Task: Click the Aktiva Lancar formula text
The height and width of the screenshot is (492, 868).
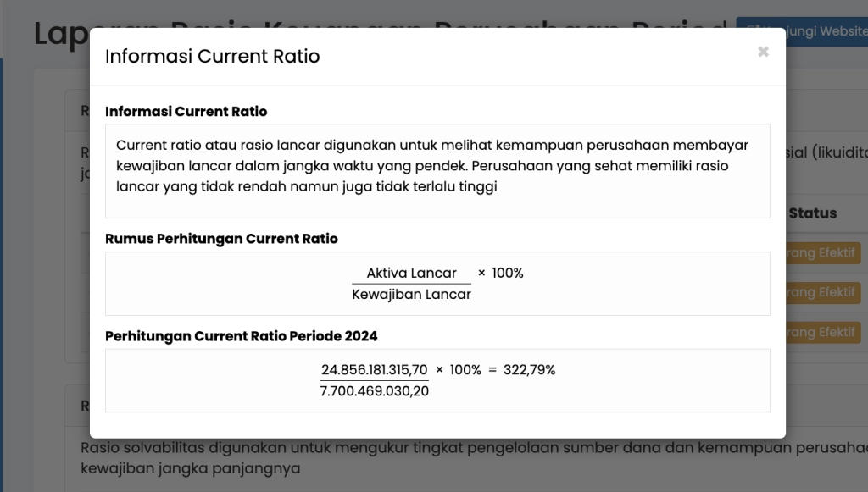Action: click(x=411, y=273)
